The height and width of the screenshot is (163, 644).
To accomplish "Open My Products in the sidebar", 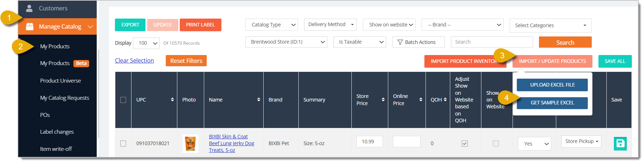I will click(x=55, y=46).
